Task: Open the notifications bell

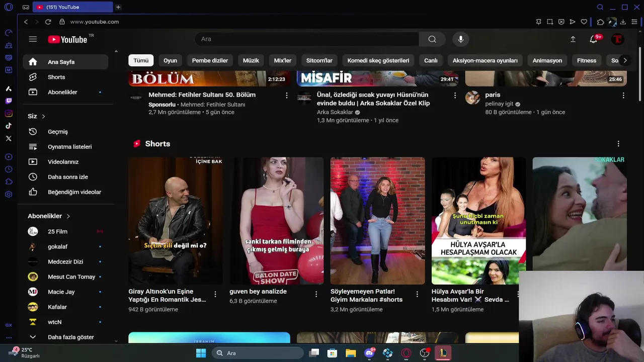Action: pos(594,39)
